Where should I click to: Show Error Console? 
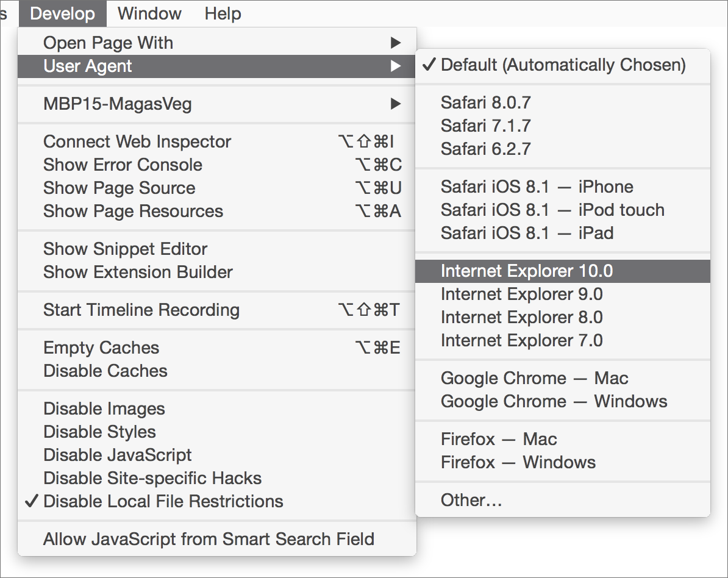tap(217, 165)
